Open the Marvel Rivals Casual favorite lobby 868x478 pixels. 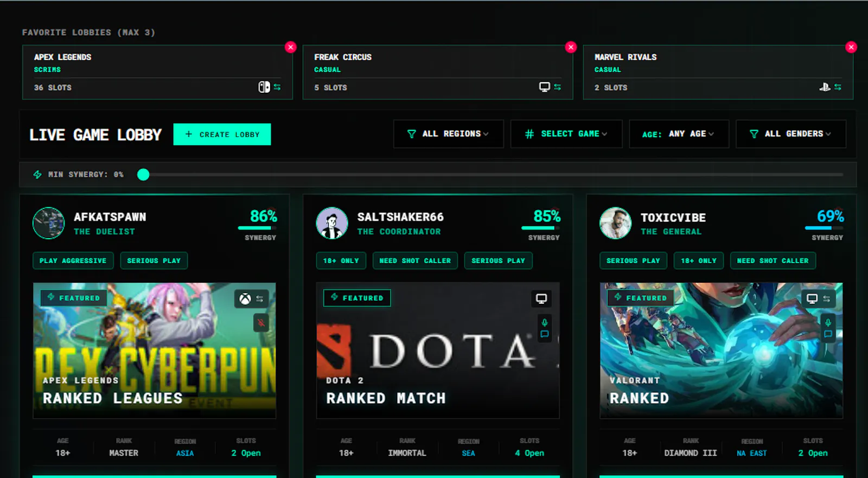click(x=718, y=72)
